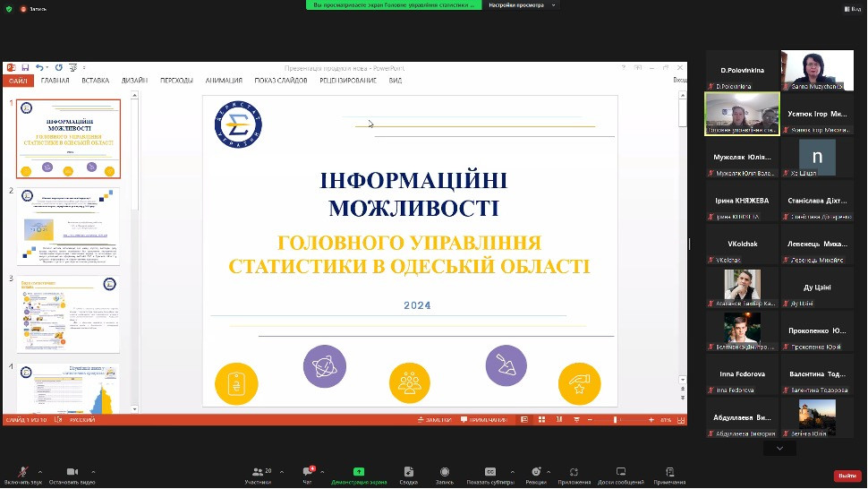Toggle the ПРИМЕЧАНИЯ comments pane
868x489 pixels.
pos(484,420)
